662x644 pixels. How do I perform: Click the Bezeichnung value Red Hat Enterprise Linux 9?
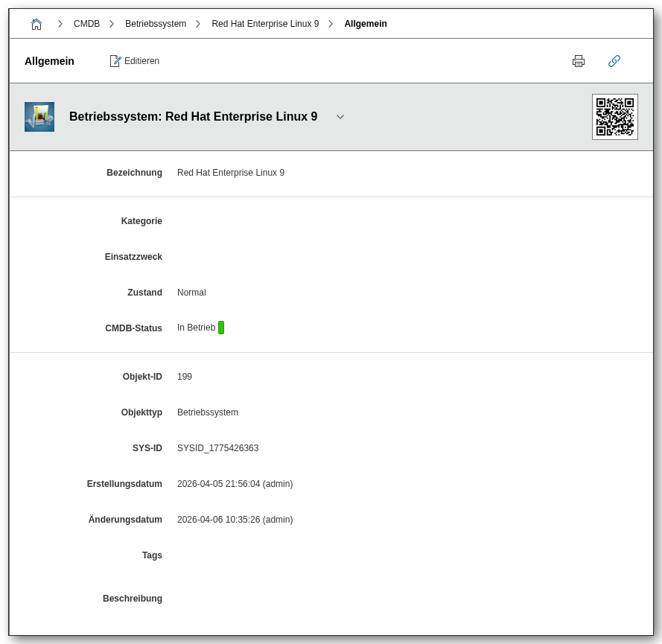(231, 173)
